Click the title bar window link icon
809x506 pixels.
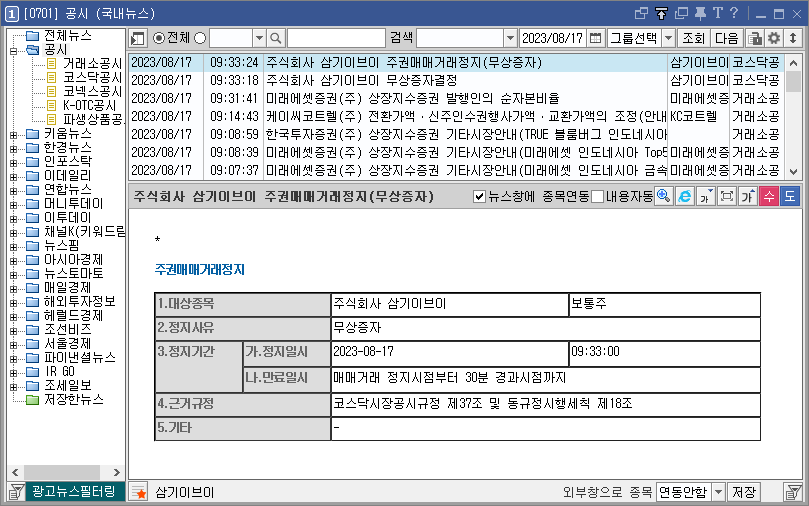(641, 13)
